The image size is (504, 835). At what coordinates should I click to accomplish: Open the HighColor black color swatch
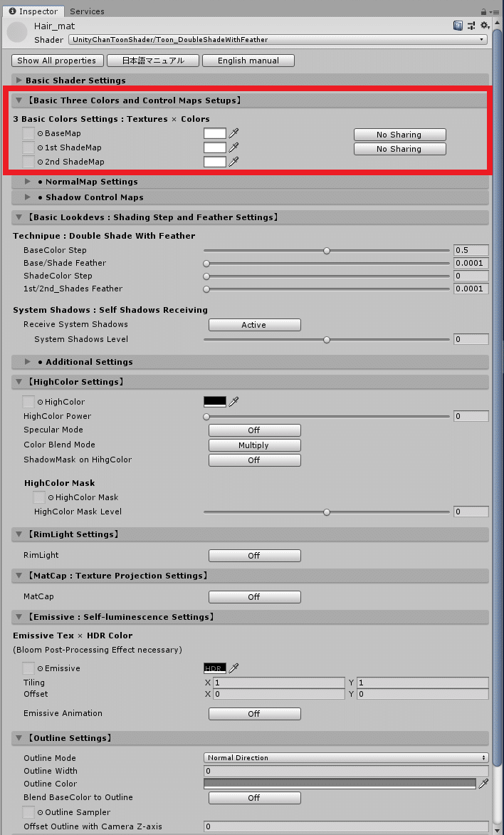pos(215,402)
